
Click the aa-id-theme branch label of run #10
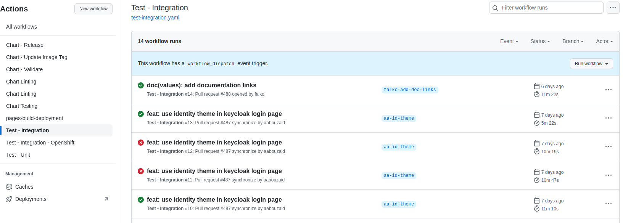click(399, 204)
